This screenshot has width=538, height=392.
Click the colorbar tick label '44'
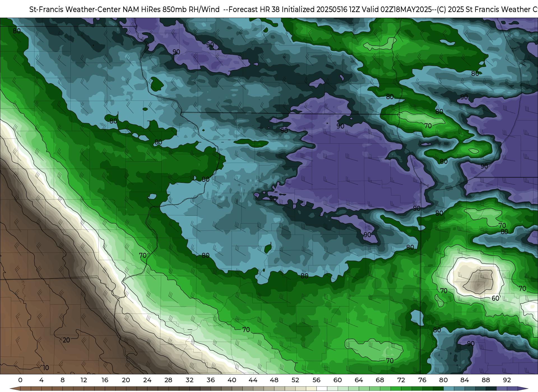pyautogui.click(x=253, y=380)
